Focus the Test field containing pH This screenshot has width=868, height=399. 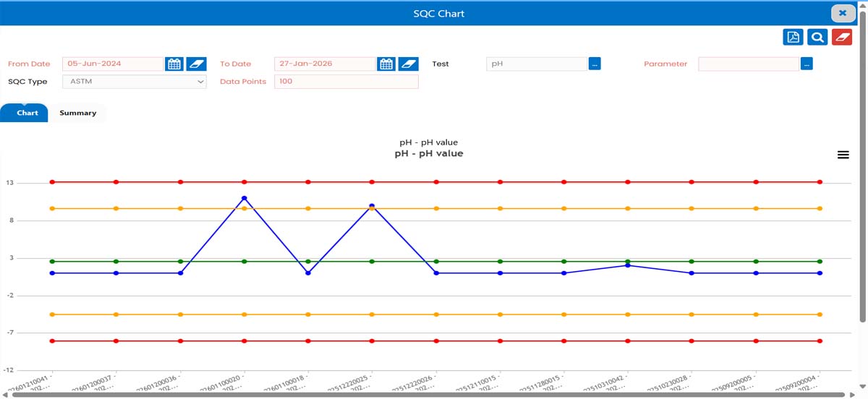coord(537,64)
